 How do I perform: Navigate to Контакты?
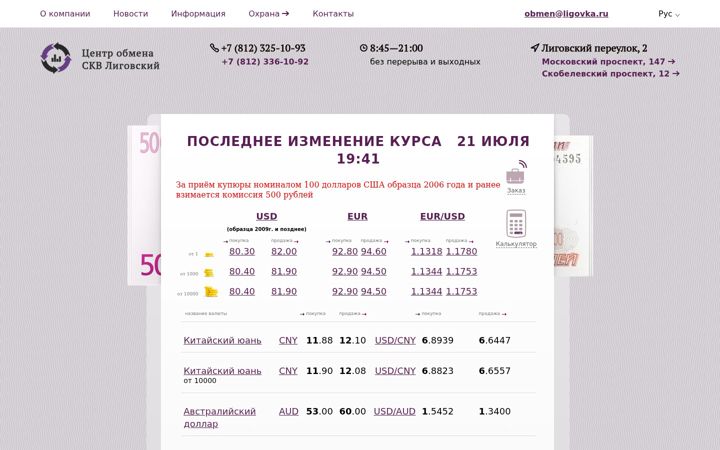pos(333,14)
